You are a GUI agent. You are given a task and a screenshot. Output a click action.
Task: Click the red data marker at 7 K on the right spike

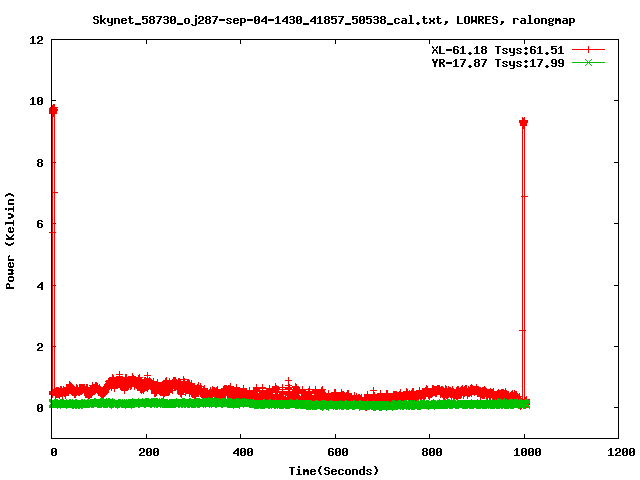coord(524,196)
